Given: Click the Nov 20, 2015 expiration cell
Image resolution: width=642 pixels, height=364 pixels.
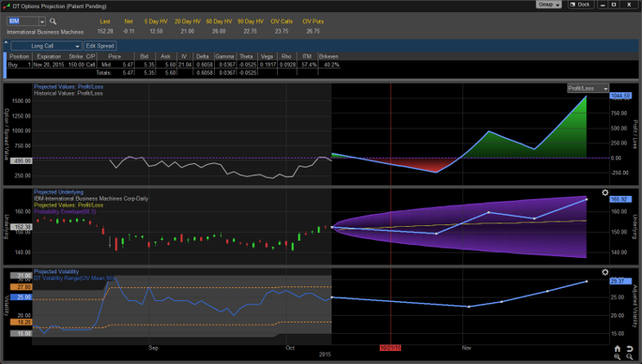Looking at the screenshot, I should [48, 65].
